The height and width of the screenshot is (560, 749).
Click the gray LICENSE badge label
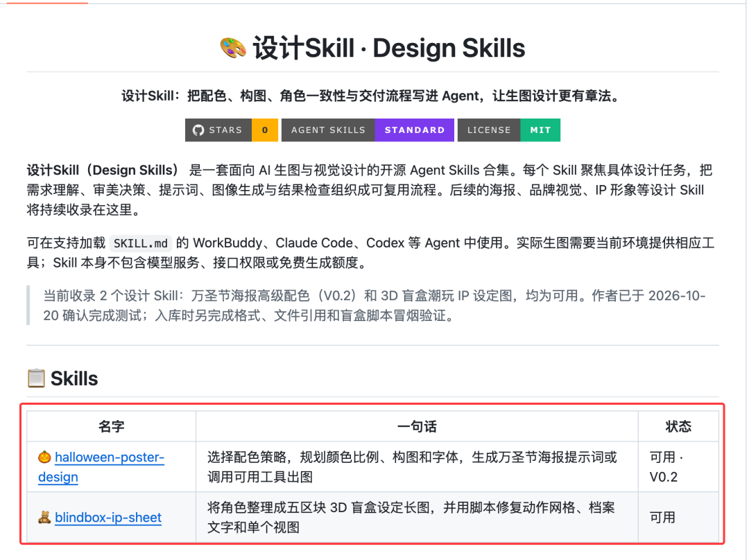tap(489, 130)
